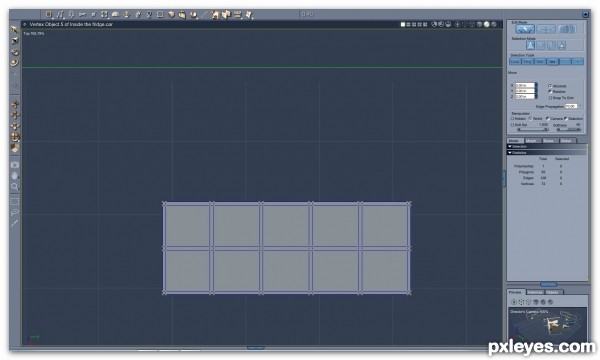Image resolution: width=600 pixels, height=360 pixels.
Task: Open the Morph tab in properties panel
Action: click(531, 141)
